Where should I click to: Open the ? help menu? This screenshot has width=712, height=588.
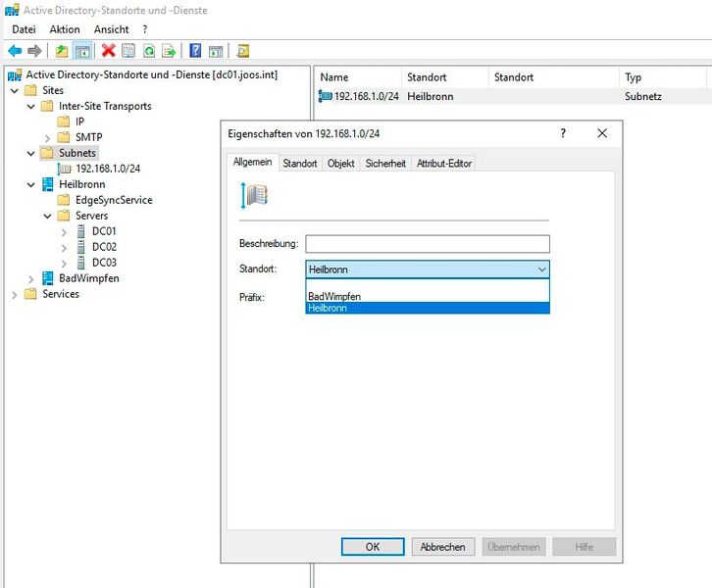click(x=145, y=29)
